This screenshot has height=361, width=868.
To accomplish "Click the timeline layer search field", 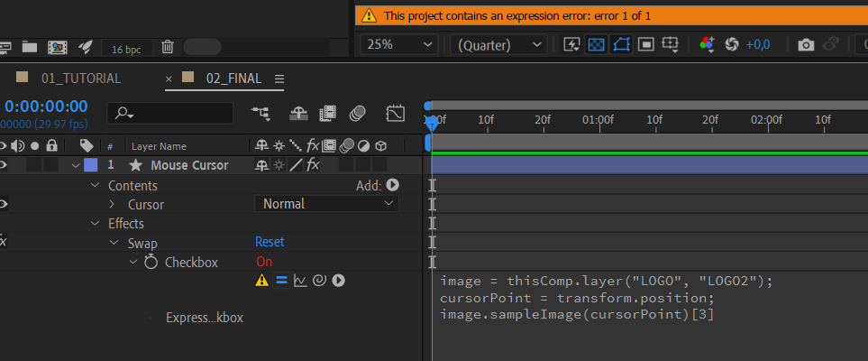I will 170,113.
